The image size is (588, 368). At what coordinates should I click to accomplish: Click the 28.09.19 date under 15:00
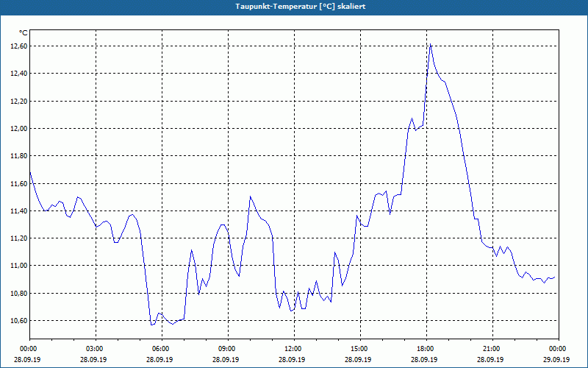358,359
